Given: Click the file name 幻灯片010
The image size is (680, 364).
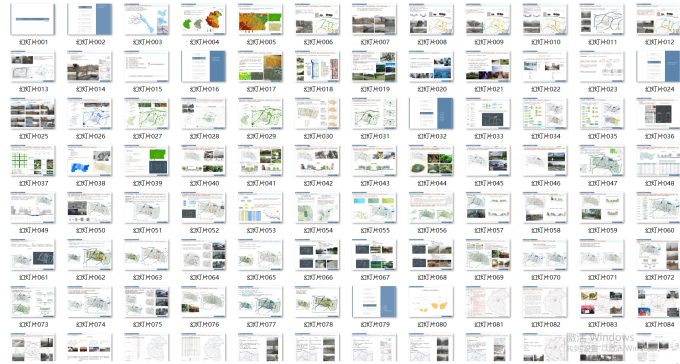Looking at the screenshot, I should click(x=545, y=42).
